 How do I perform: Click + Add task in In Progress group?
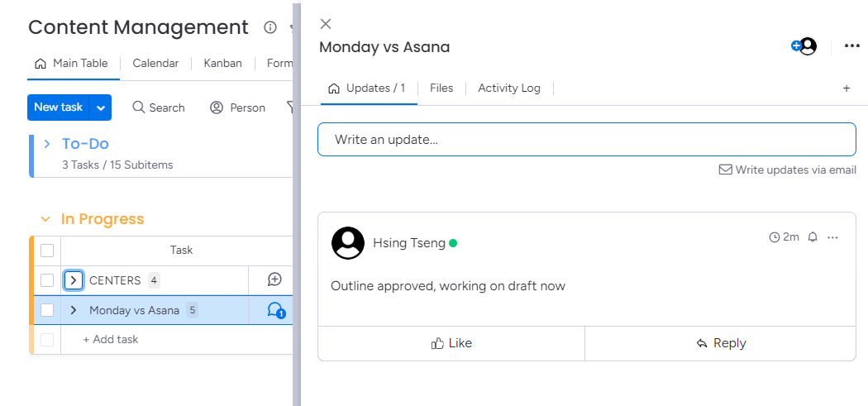point(111,340)
